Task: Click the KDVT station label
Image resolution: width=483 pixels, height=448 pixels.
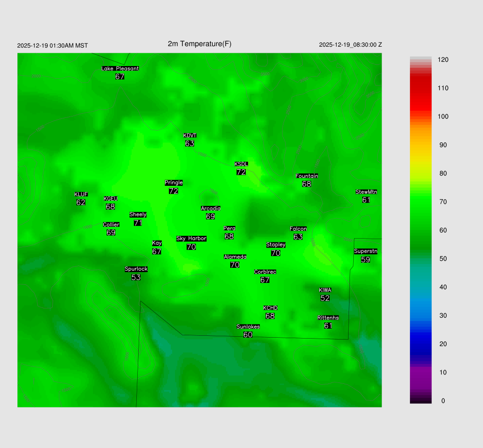Action: pyautogui.click(x=190, y=136)
